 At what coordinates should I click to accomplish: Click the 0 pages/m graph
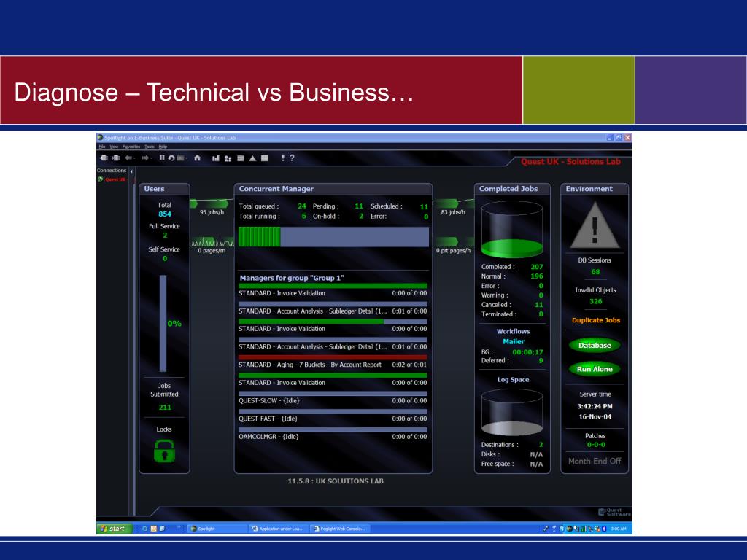212,243
